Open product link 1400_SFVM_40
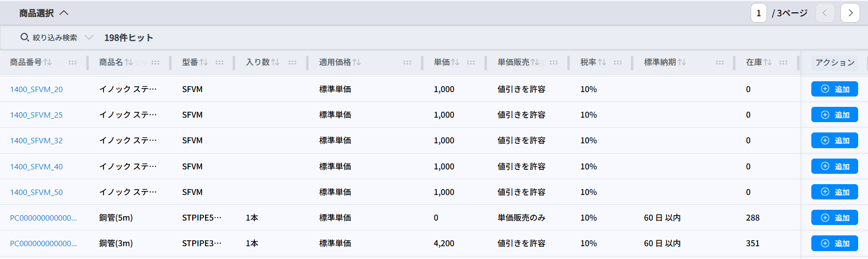Image resolution: width=868 pixels, height=259 pixels. click(36, 166)
